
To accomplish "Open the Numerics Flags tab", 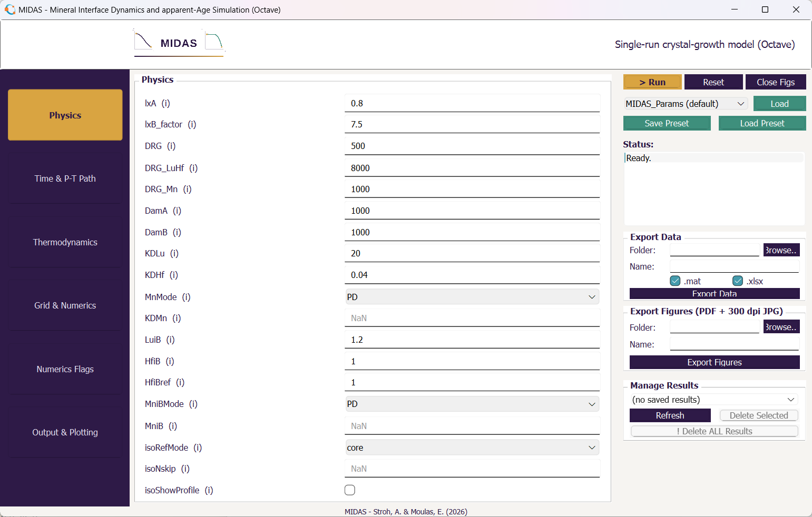I will click(65, 369).
